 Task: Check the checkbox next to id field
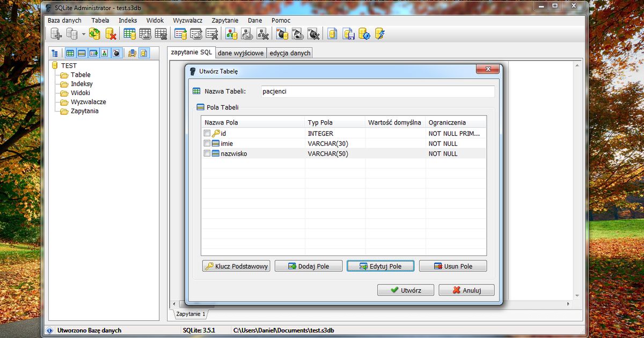pyautogui.click(x=207, y=134)
